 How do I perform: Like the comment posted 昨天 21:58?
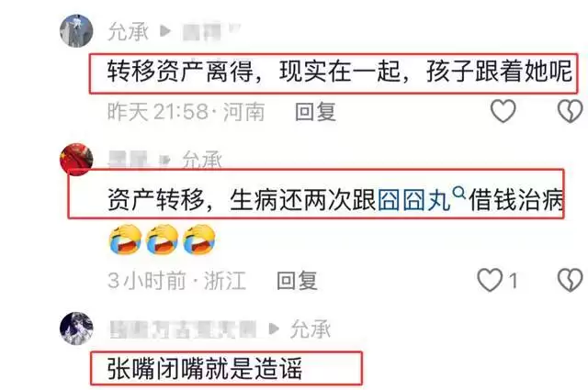click(x=503, y=111)
